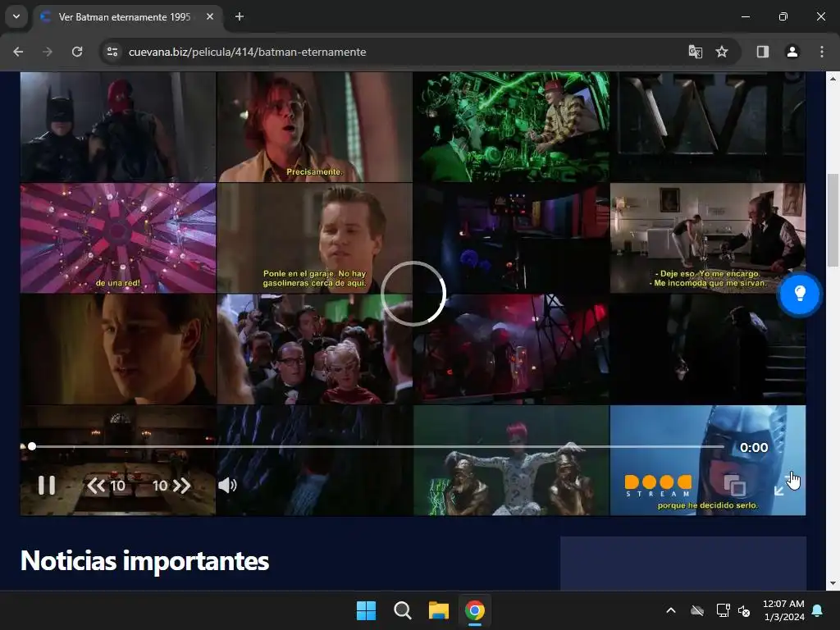Open the Windows Start menu

pyautogui.click(x=367, y=610)
